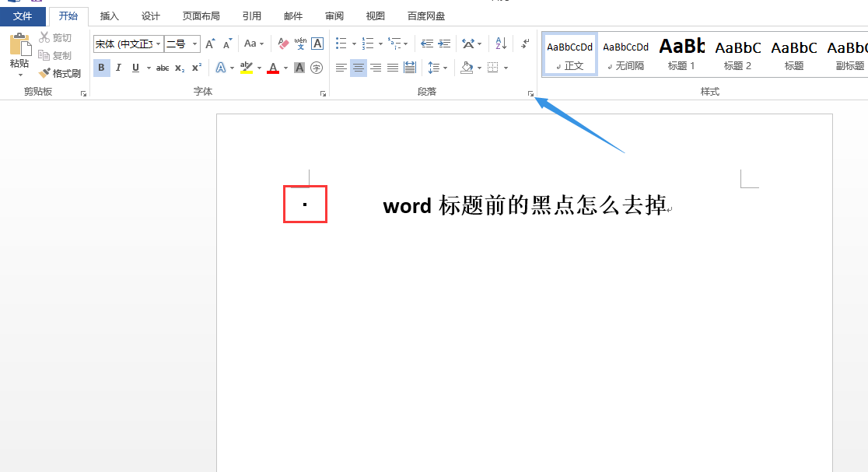Clear all formatting with eraser icon

point(283,44)
